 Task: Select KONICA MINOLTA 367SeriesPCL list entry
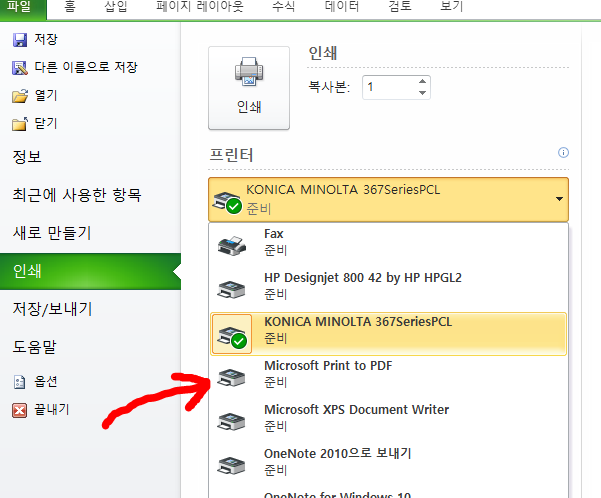pos(388,334)
